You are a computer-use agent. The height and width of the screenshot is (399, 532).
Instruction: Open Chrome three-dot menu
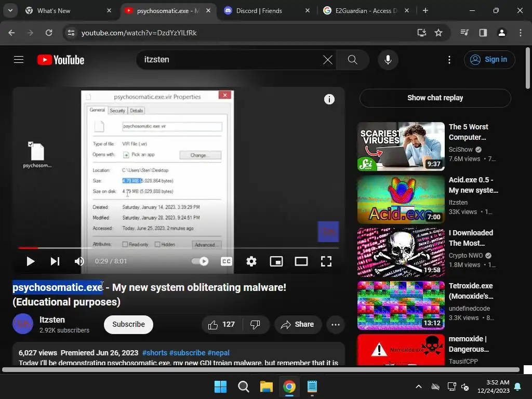click(x=521, y=33)
